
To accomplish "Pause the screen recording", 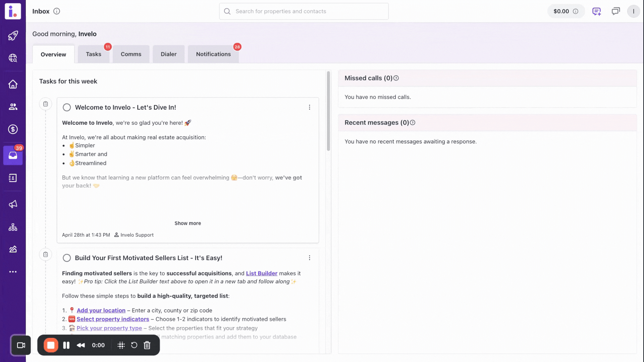I will pyautogui.click(x=66, y=345).
